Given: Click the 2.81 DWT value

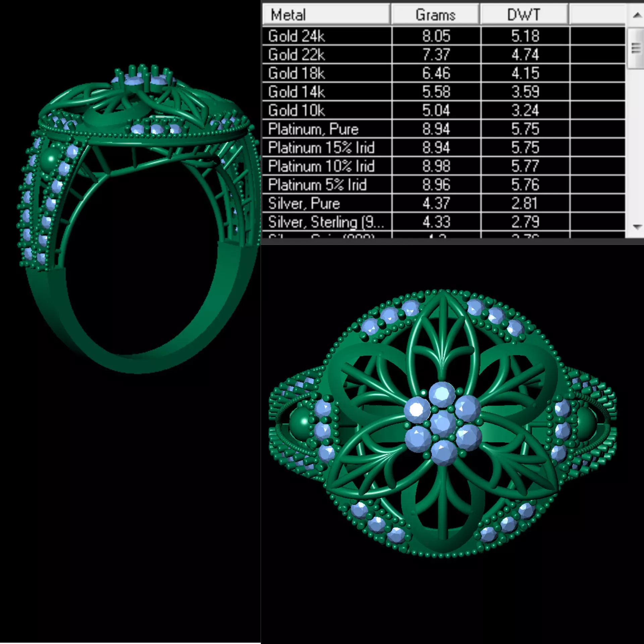Looking at the screenshot, I should tap(525, 203).
